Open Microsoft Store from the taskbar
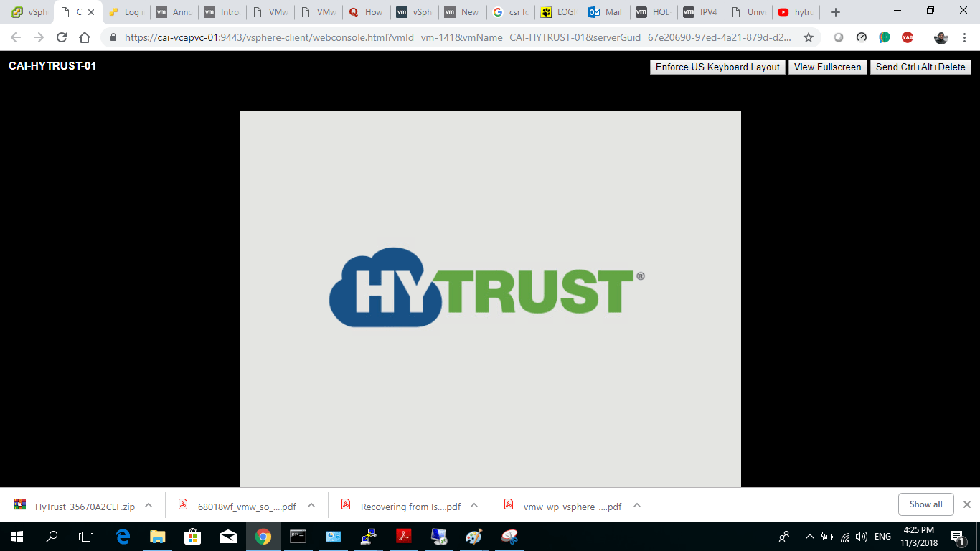The width and height of the screenshot is (980, 551). click(x=192, y=537)
